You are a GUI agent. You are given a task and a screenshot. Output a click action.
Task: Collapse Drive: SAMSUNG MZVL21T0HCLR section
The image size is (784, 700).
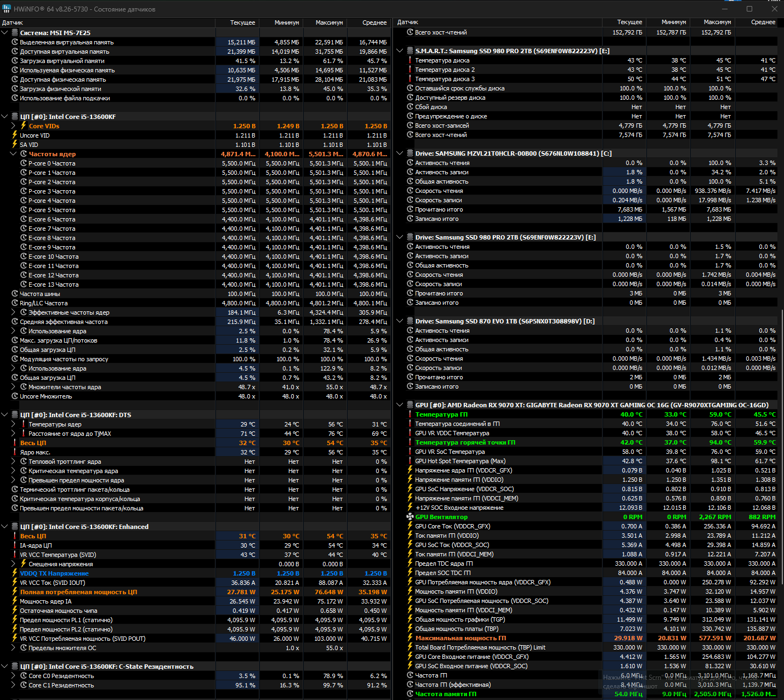[400, 153]
